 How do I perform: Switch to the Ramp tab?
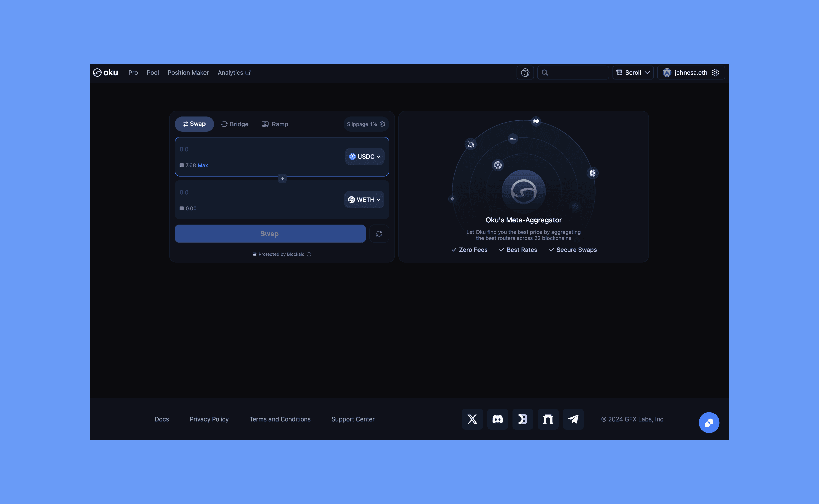[275, 124]
